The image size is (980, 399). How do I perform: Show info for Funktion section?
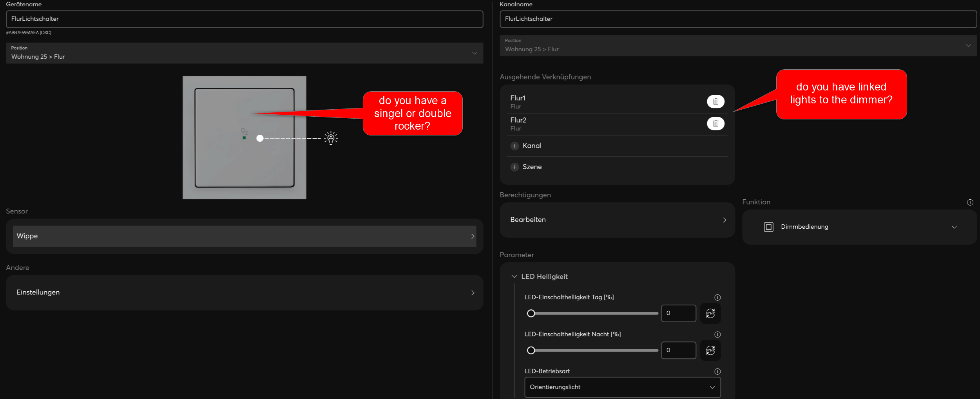click(x=970, y=202)
